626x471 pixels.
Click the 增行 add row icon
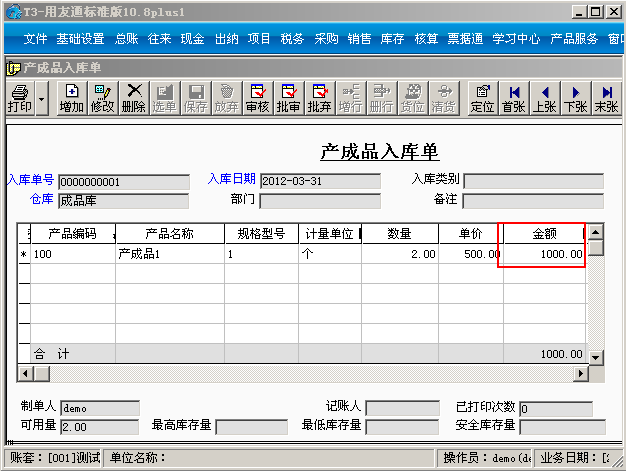[351, 98]
